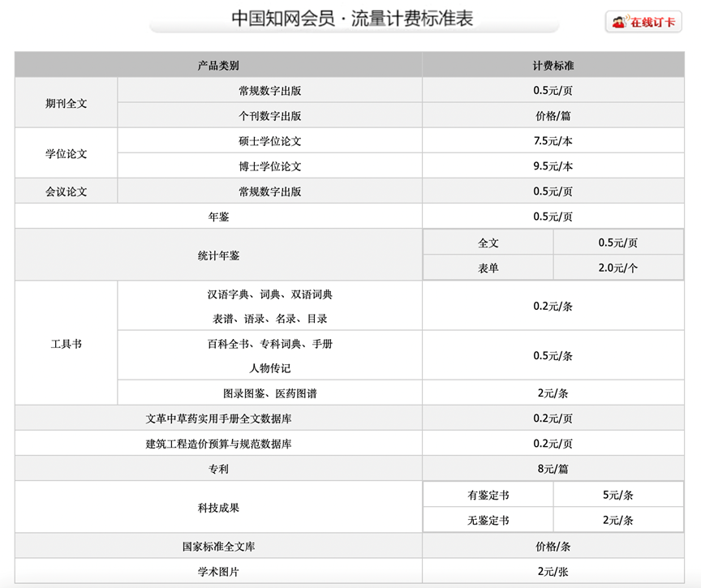This screenshot has height=588, width=701.
Task: Select the 有鉴定书 sub-row label
Action: [488, 495]
